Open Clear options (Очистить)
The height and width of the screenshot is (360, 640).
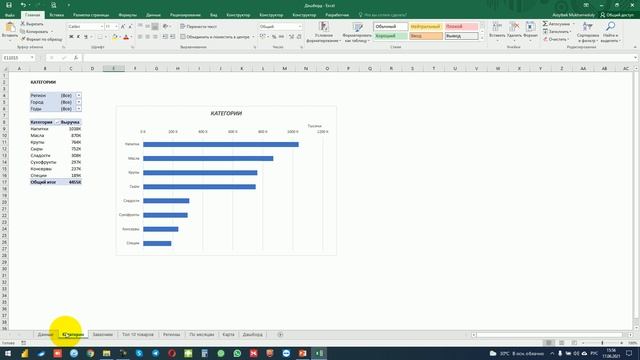coord(556,39)
